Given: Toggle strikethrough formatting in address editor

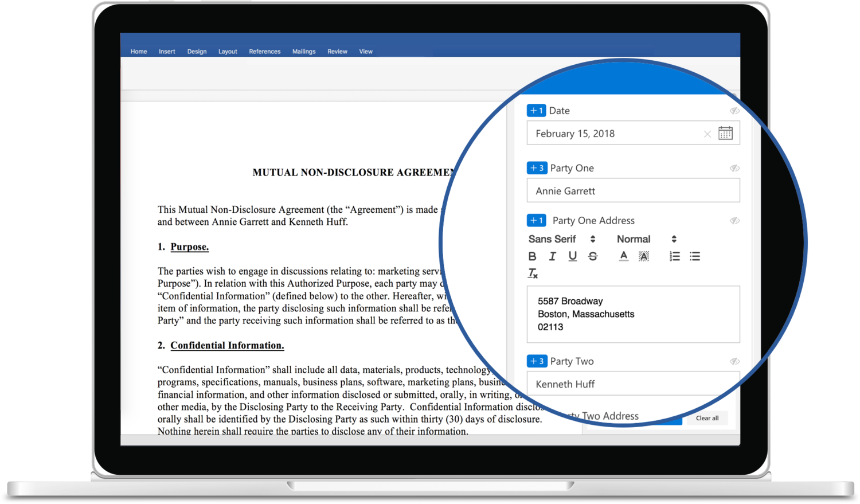Looking at the screenshot, I should click(593, 256).
